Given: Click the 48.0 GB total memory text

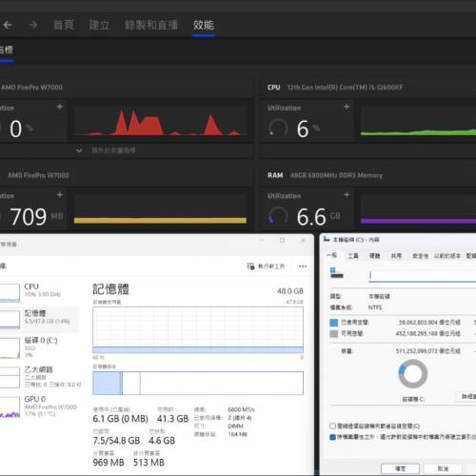Looking at the screenshot, I should click(x=290, y=291).
